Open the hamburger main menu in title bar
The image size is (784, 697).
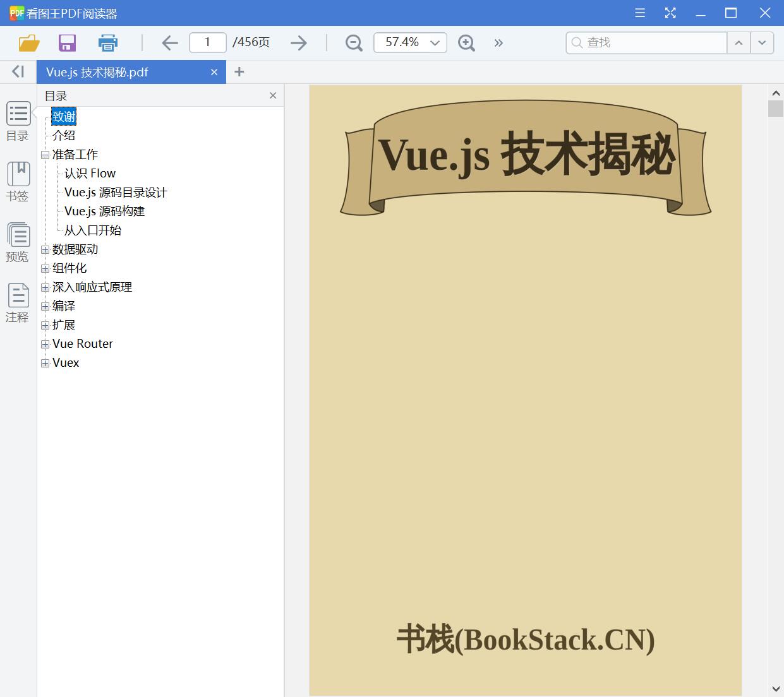pos(640,13)
